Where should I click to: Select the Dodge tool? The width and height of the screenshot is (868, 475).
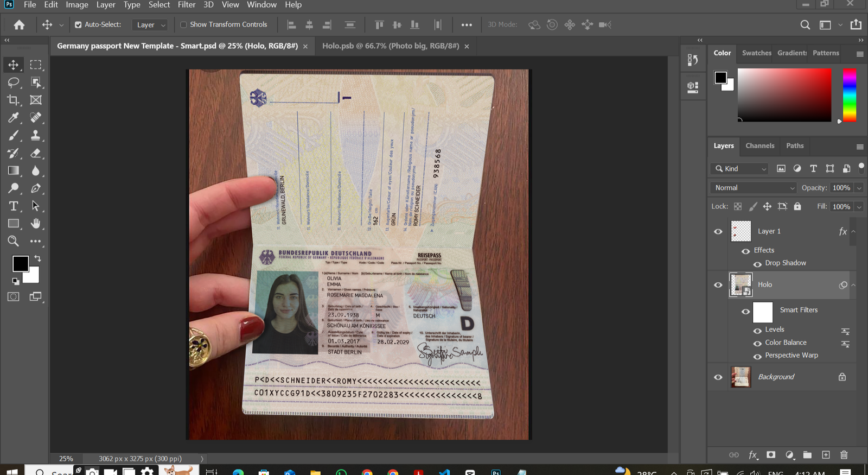click(x=14, y=188)
